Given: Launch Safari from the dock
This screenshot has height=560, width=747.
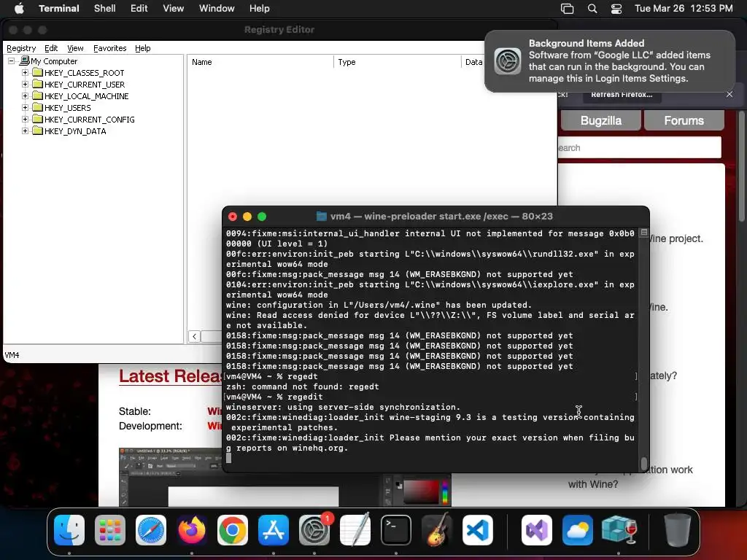Looking at the screenshot, I should (151, 530).
